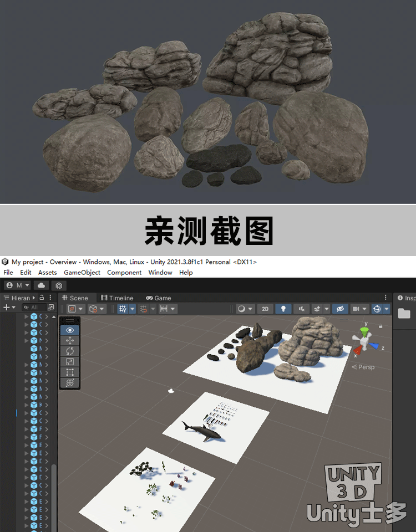Select the Transform tool in scene toolbar
This screenshot has width=416, height=532.
click(70, 382)
